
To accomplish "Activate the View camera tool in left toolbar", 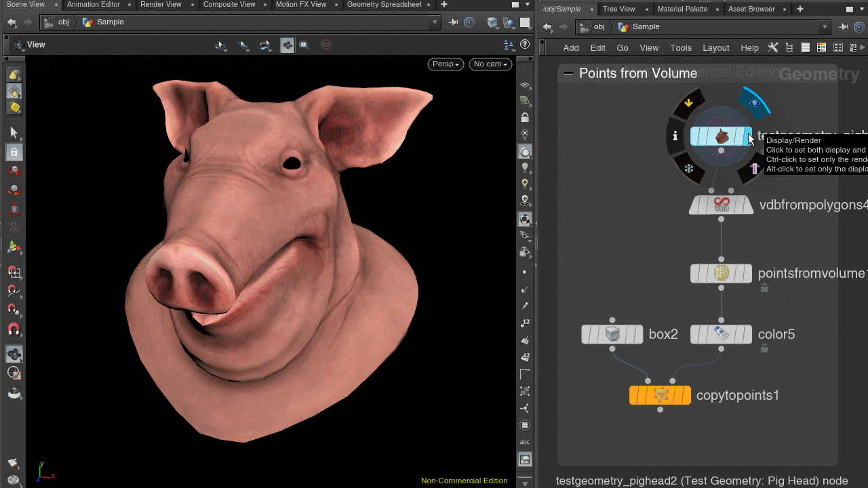I will click(x=14, y=353).
